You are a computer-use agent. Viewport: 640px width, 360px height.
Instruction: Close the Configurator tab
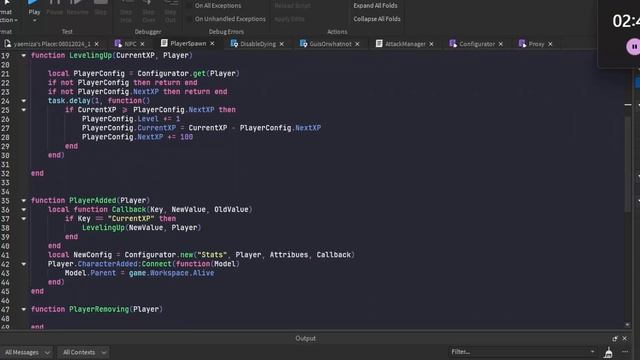500,44
